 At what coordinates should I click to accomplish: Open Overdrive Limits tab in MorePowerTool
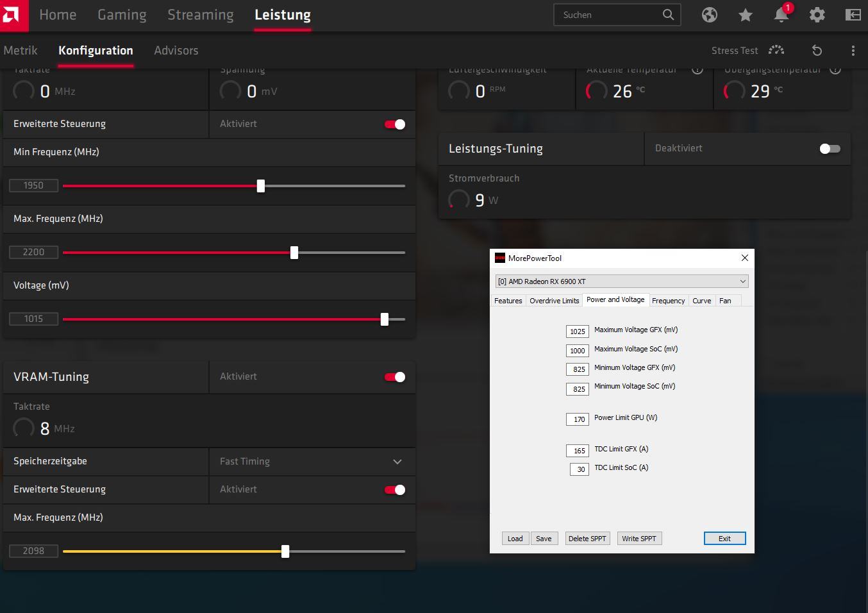coord(555,301)
